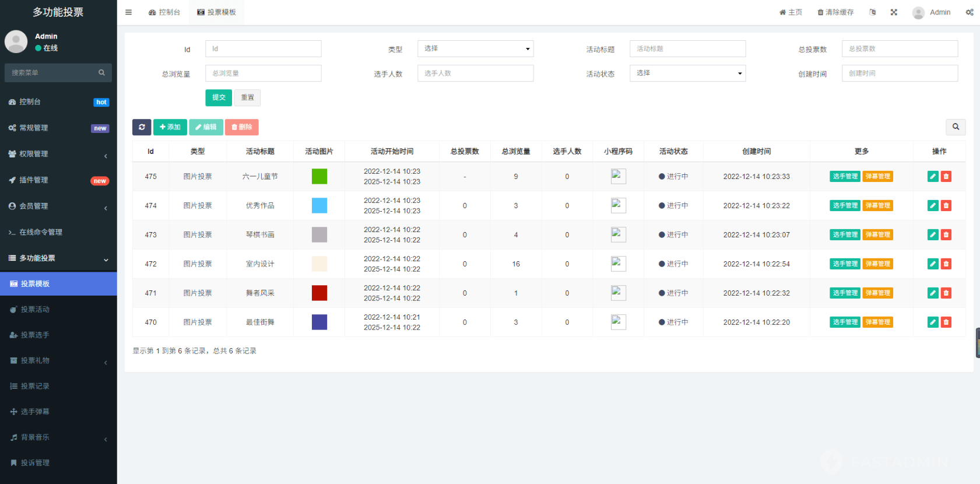Delete row 473 with trash icon
Image resolution: width=980 pixels, height=484 pixels.
pyautogui.click(x=946, y=235)
